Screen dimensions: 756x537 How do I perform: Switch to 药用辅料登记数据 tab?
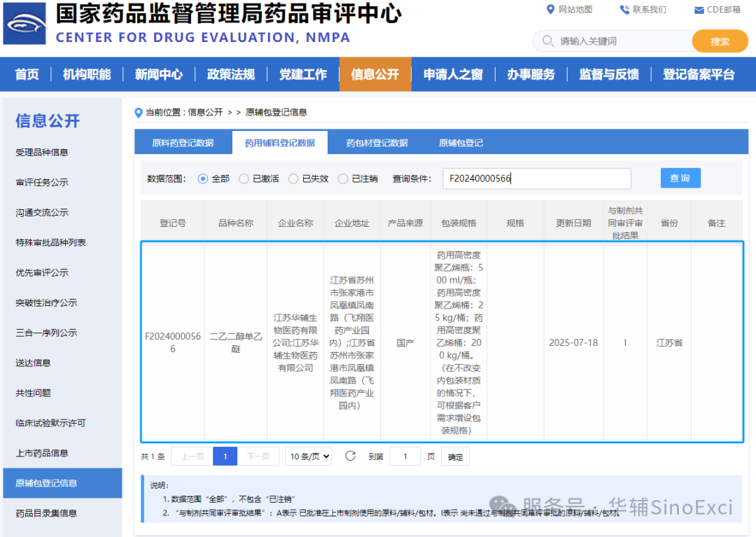point(279,143)
